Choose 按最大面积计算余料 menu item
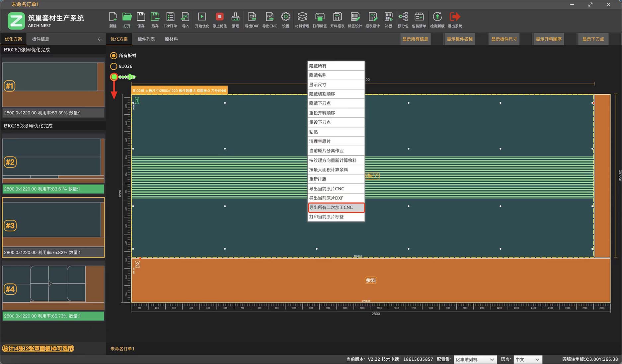The height and width of the screenshot is (364, 622). (336, 170)
